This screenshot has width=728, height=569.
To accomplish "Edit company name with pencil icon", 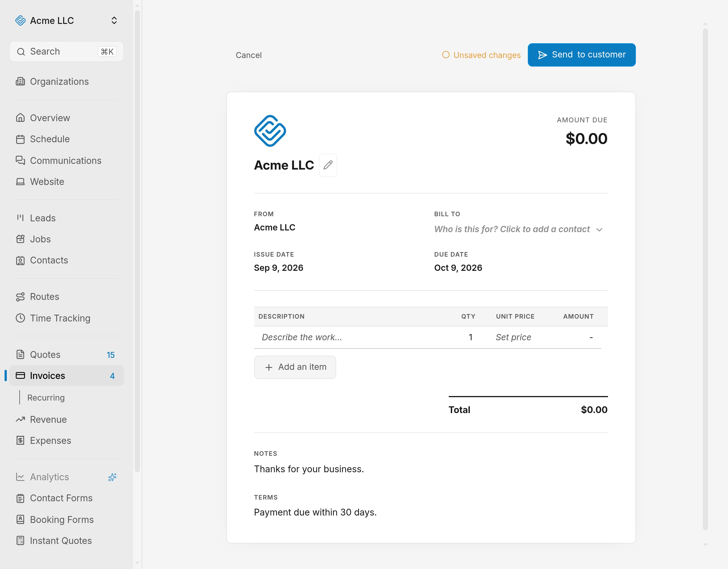I will pyautogui.click(x=328, y=165).
